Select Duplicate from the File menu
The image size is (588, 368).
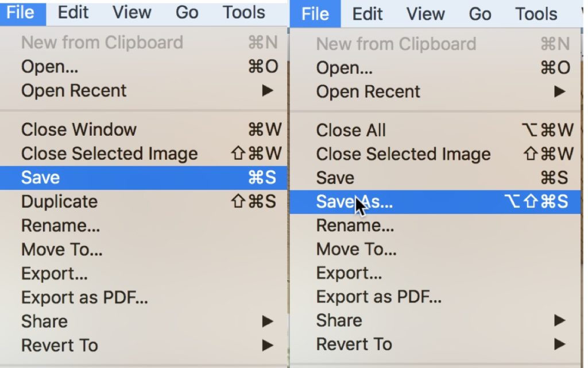point(59,202)
